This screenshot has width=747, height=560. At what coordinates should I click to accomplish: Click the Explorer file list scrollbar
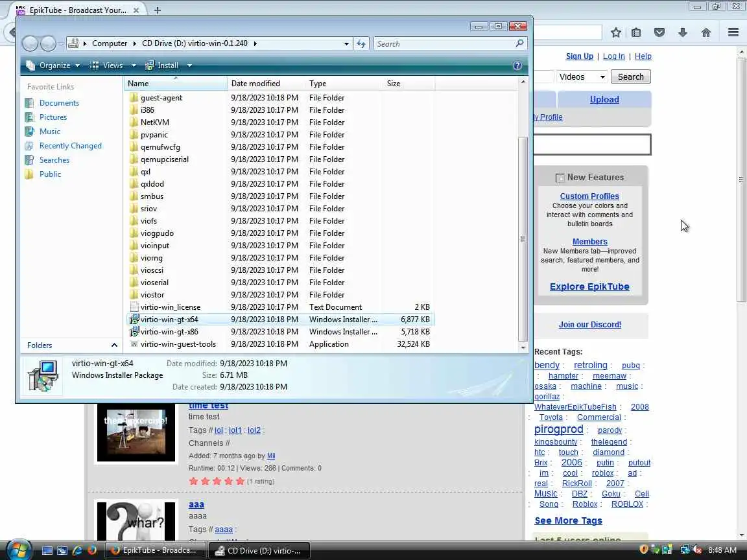coord(523,238)
